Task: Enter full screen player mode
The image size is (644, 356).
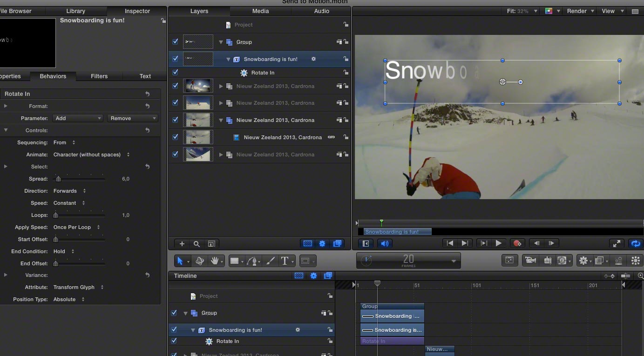Action: click(x=617, y=243)
